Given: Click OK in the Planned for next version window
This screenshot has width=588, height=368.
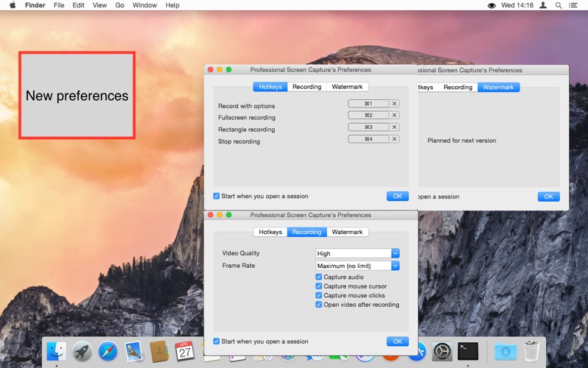Looking at the screenshot, I should coord(548,197).
